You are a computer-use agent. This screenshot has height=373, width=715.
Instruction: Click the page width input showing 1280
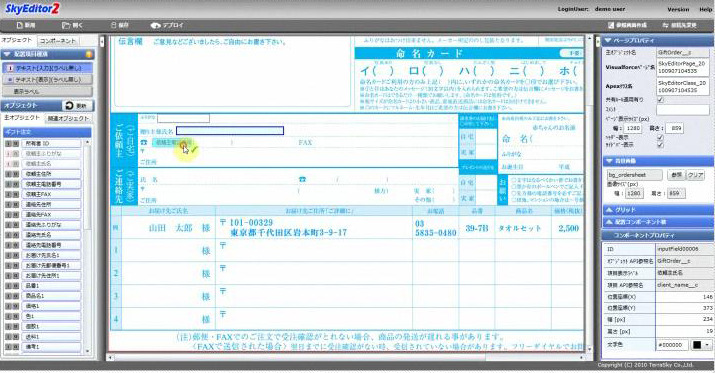pos(632,129)
